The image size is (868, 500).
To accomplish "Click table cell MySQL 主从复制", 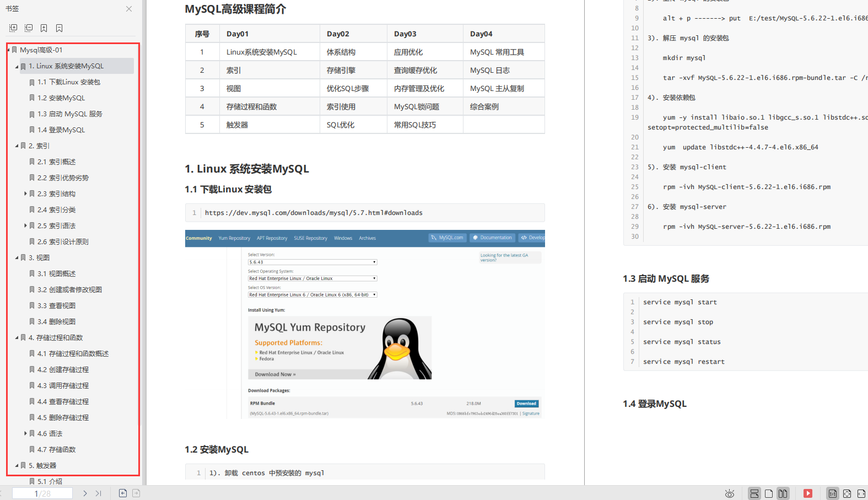I will [x=497, y=89].
